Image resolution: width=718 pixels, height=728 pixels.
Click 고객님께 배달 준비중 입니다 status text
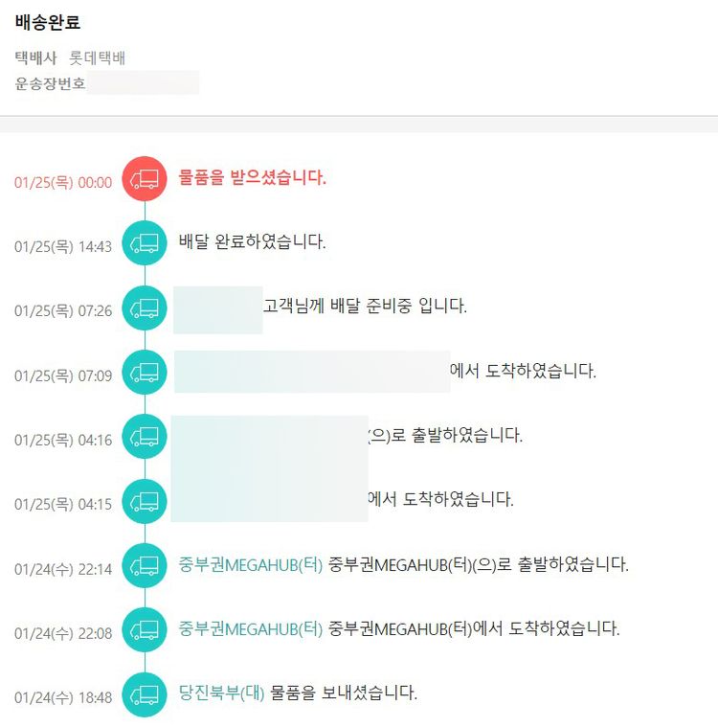coord(366,307)
